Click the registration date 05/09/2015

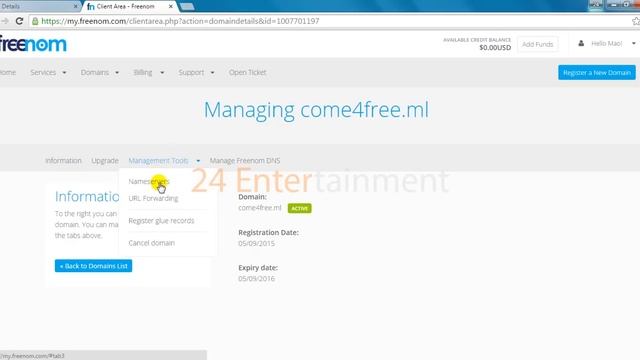256,243
